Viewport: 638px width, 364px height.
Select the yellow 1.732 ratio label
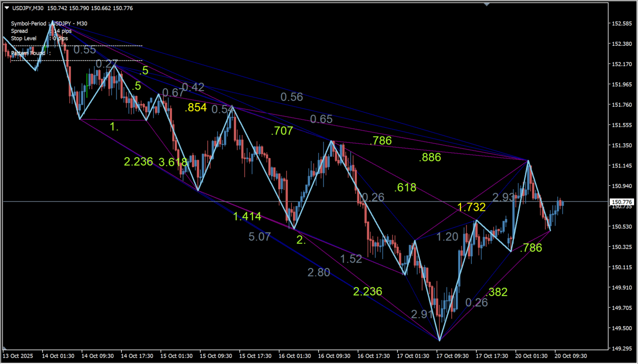[471, 207]
